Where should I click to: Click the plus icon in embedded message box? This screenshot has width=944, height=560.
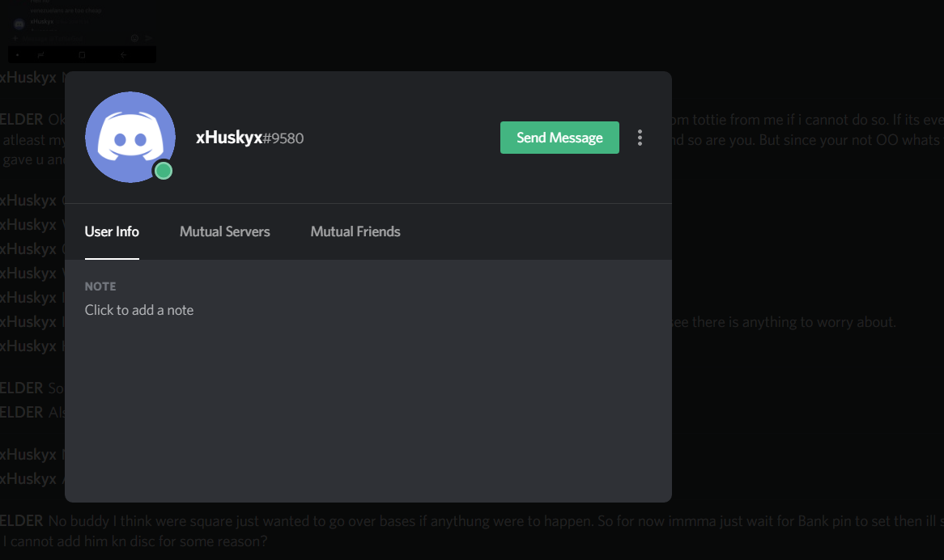[x=15, y=38]
